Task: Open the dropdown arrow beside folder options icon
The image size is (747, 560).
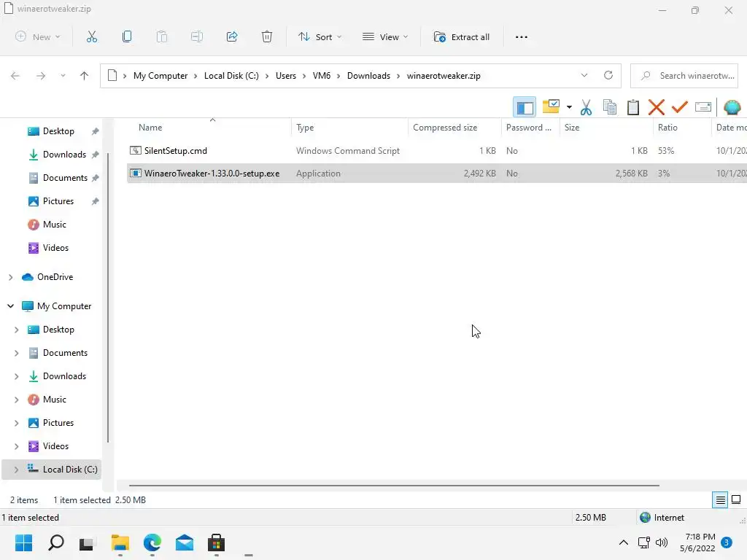Action: [569, 107]
